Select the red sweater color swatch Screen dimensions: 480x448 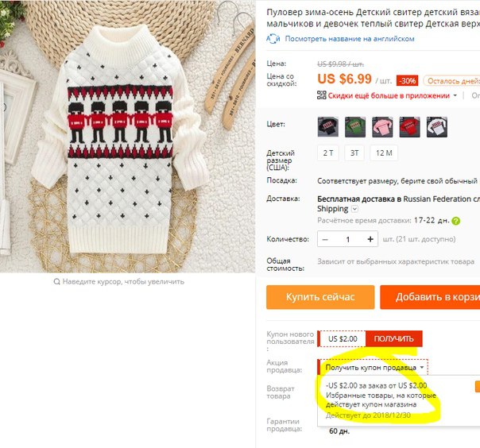[409, 126]
